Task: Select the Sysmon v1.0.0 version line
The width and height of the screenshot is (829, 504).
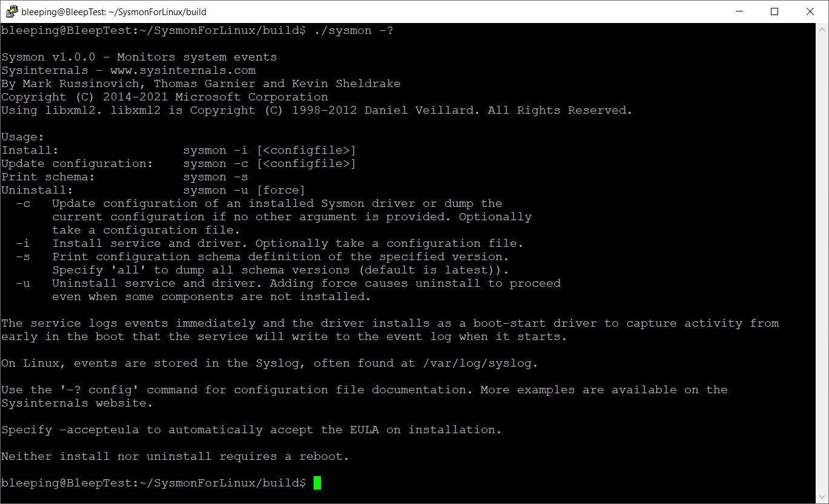Action: (x=139, y=56)
